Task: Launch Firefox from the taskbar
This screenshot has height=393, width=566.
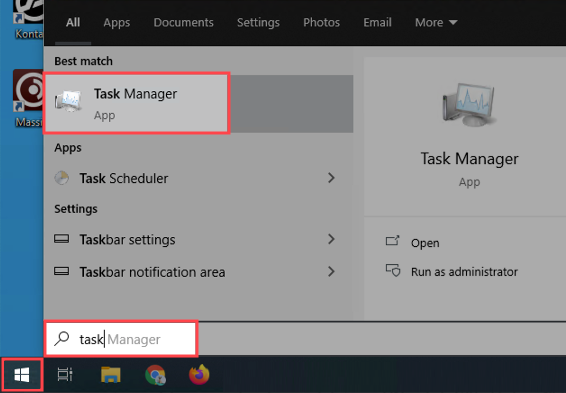Action: (199, 374)
